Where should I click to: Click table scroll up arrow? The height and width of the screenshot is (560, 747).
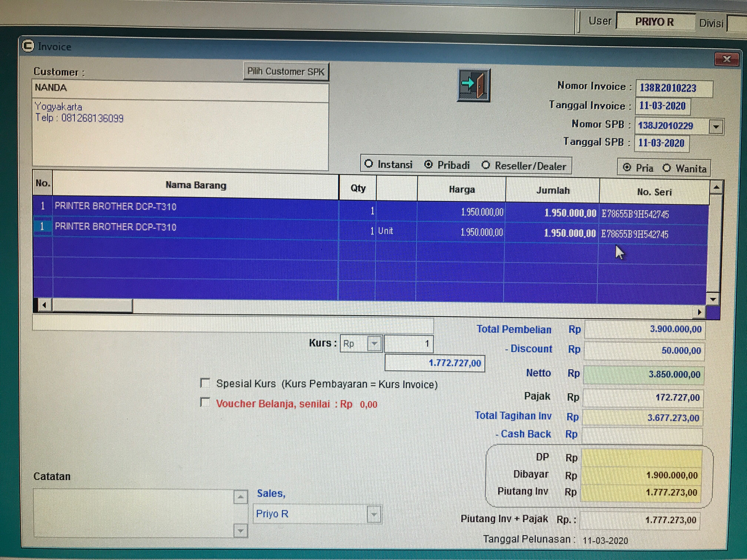click(717, 187)
